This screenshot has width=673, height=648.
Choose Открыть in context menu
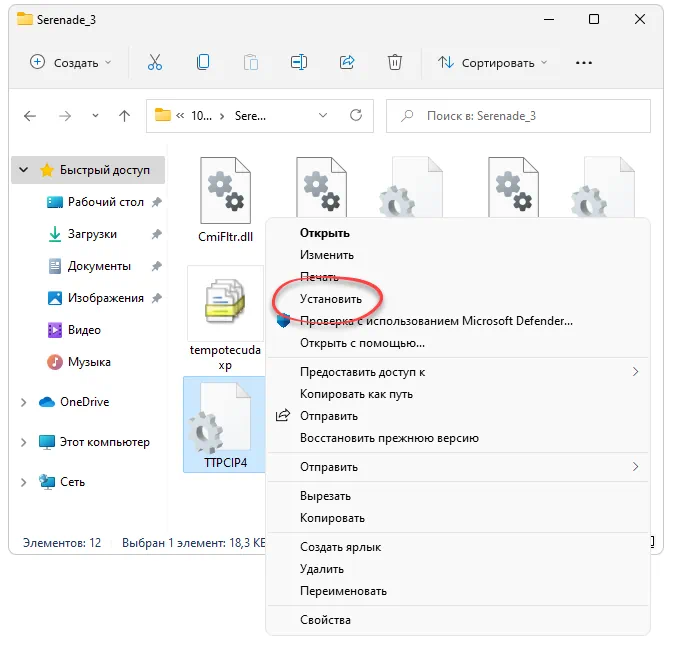coord(458,233)
